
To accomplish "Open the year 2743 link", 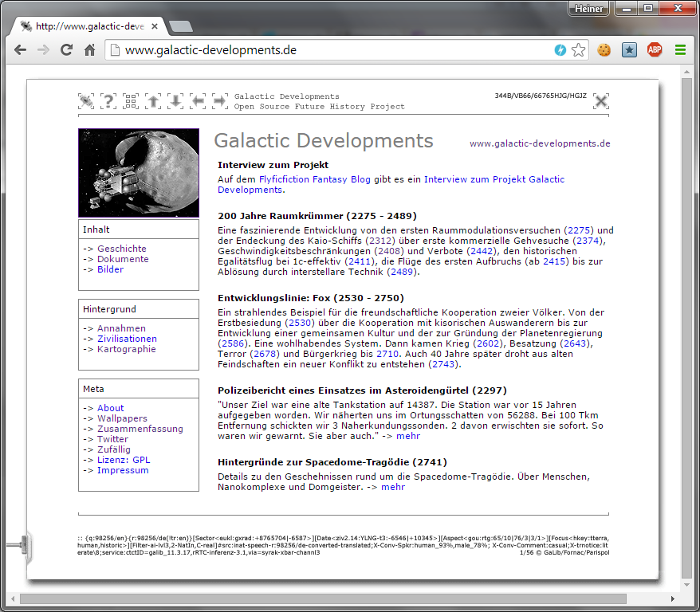I will coord(443,364).
